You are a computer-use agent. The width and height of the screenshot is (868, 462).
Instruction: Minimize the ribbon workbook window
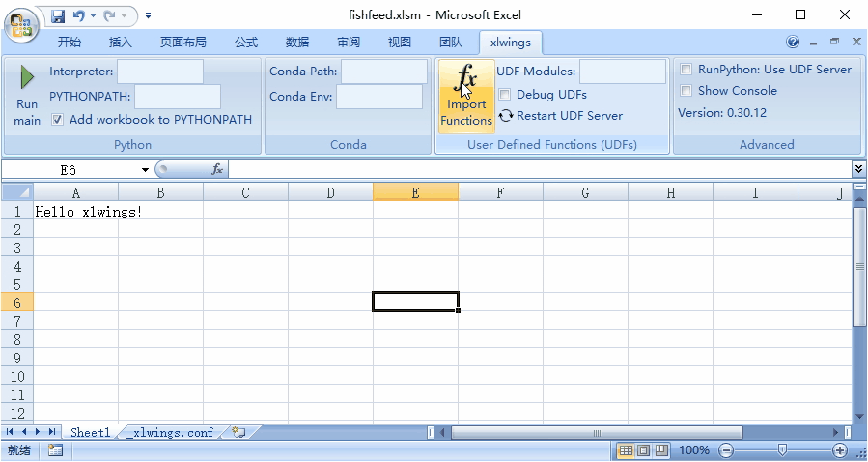point(813,43)
